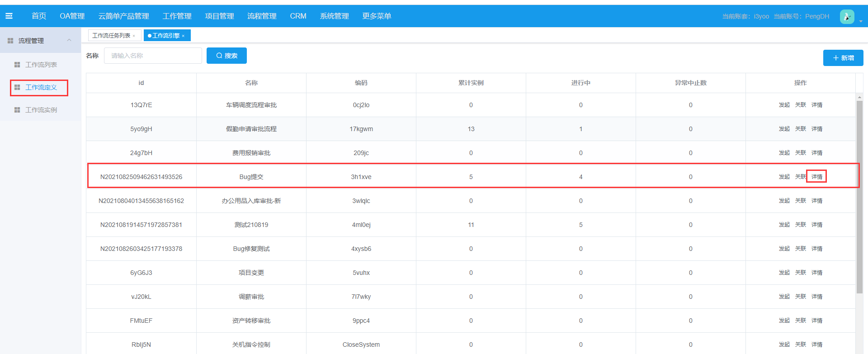Image resolution: width=868 pixels, height=354 pixels.
Task: Click the code cell 9ppc4
Action: point(361,321)
